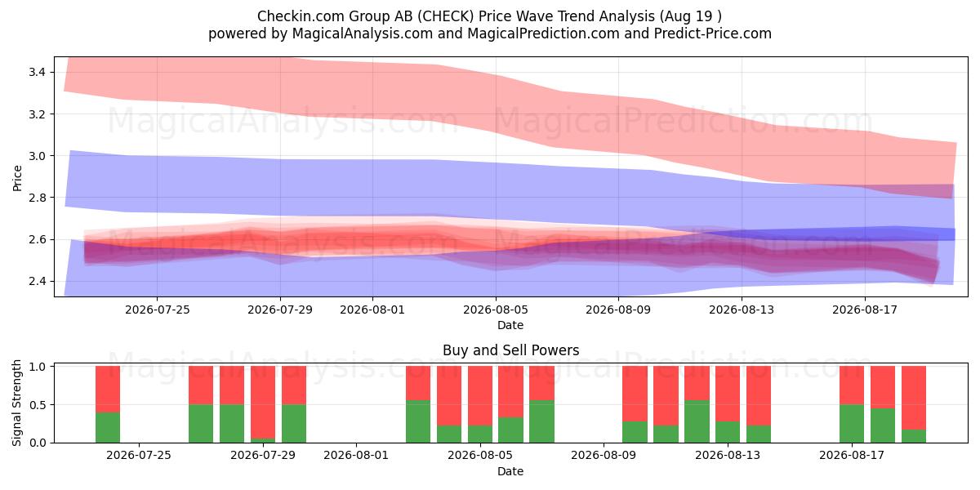This screenshot has height=490, width=980.
Task: Click 2026-08-17 on the price chart axis
Action: (x=865, y=310)
